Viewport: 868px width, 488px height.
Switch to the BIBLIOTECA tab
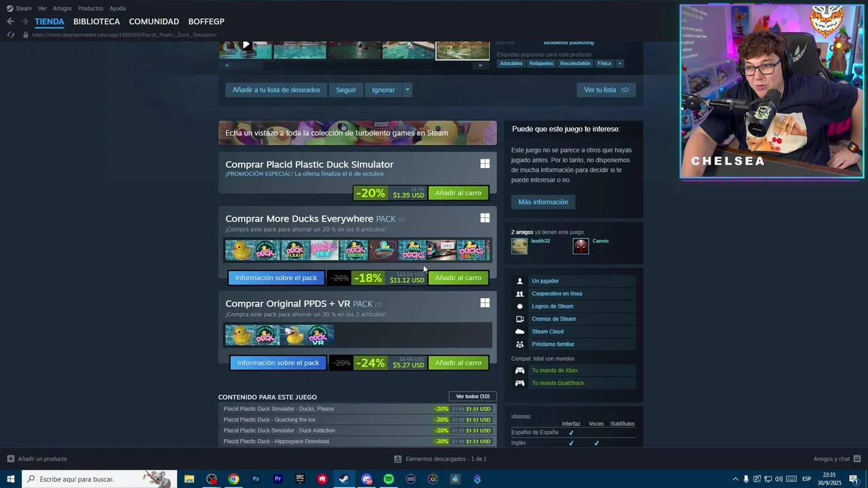(96, 22)
